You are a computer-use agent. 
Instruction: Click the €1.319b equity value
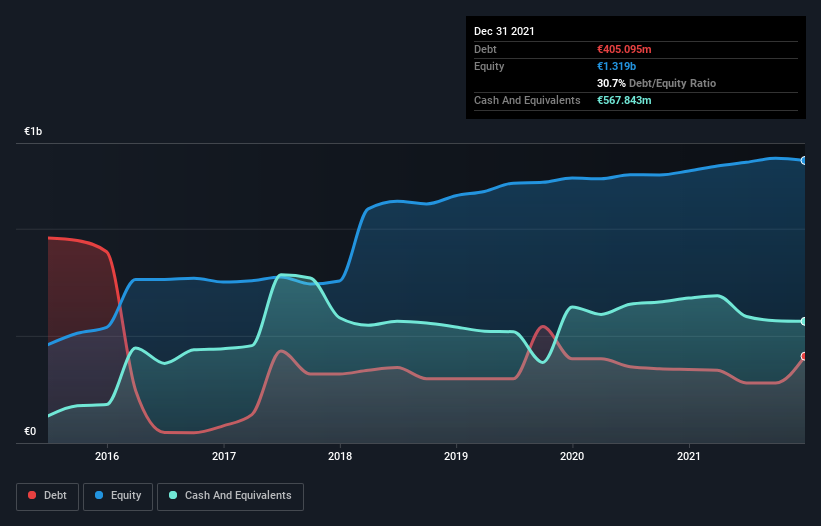(x=616, y=66)
